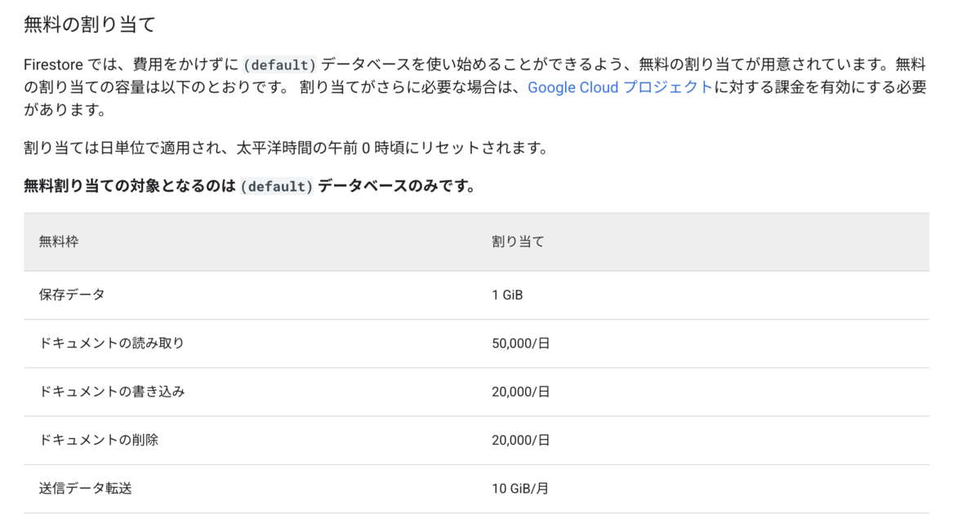
Task: Click the bold 無料割り当ての対象となるのは text
Action: coord(131,187)
